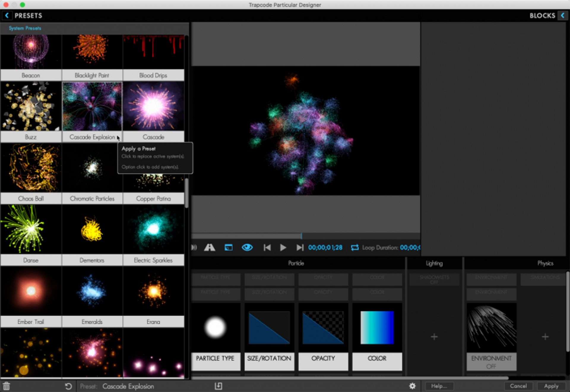The width and height of the screenshot is (570, 392).
Task: Click the reset arrow next to the preset name
Action: 69,386
